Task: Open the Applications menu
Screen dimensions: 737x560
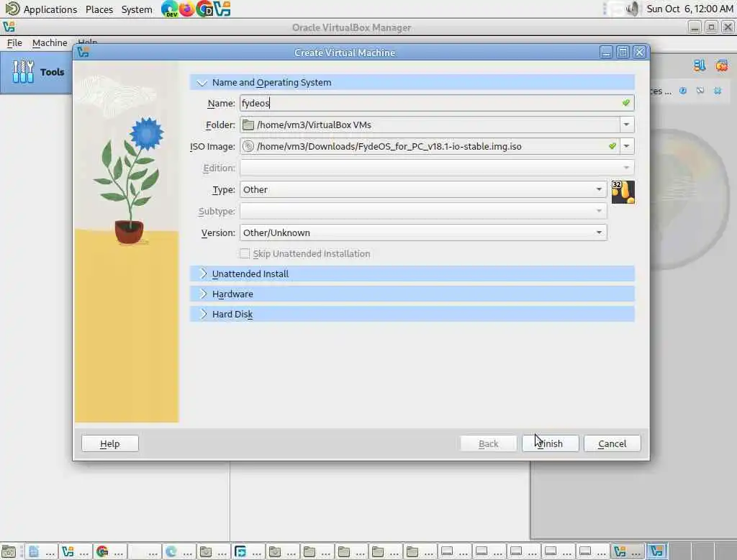Action: click(50, 9)
